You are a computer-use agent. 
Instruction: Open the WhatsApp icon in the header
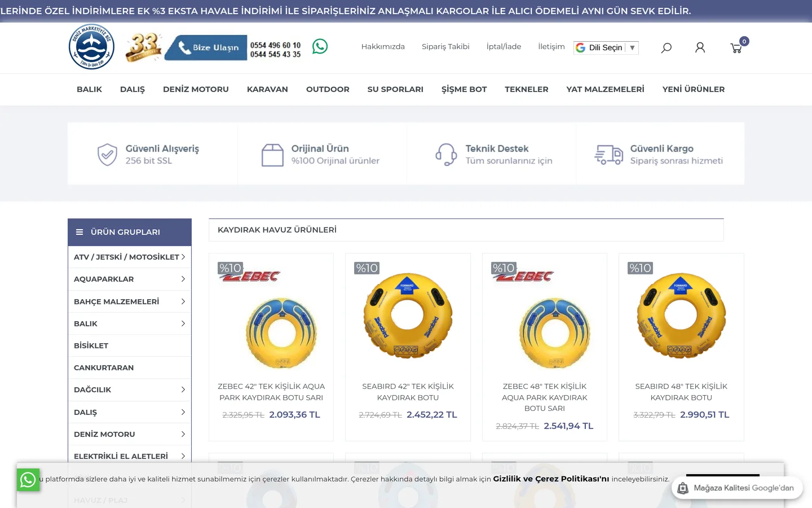tap(320, 46)
